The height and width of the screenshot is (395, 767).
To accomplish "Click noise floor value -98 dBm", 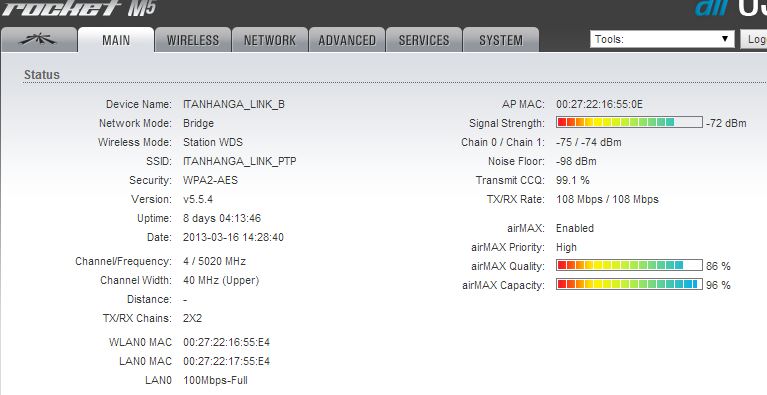I will click(x=576, y=161).
